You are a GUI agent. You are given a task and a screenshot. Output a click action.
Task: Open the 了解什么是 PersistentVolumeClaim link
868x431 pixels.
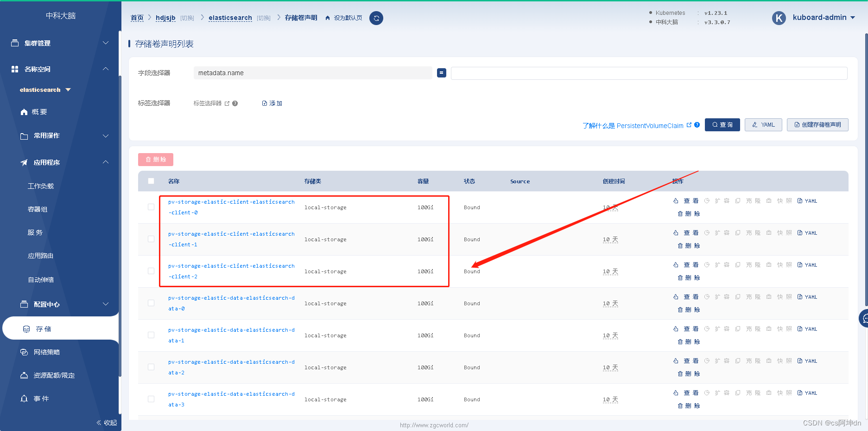tap(633, 126)
